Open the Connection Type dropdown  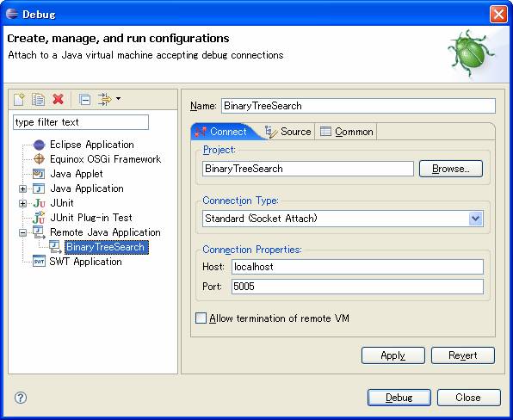(475, 219)
